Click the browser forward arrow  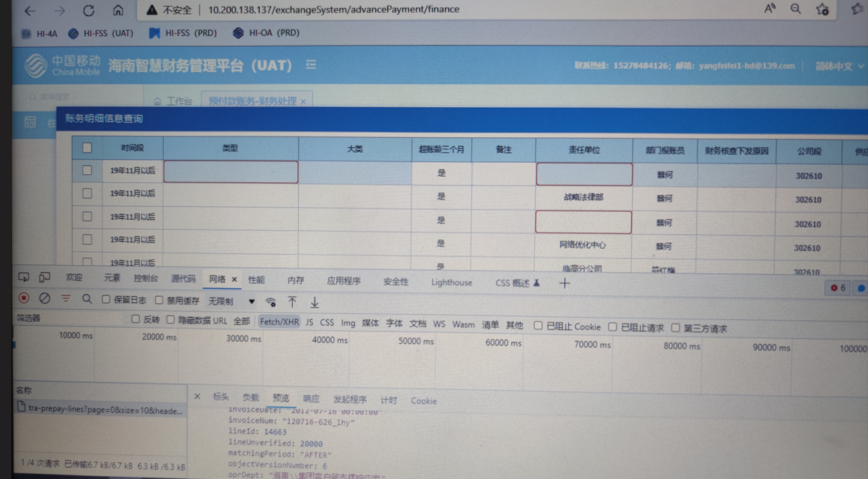pyautogui.click(x=60, y=11)
